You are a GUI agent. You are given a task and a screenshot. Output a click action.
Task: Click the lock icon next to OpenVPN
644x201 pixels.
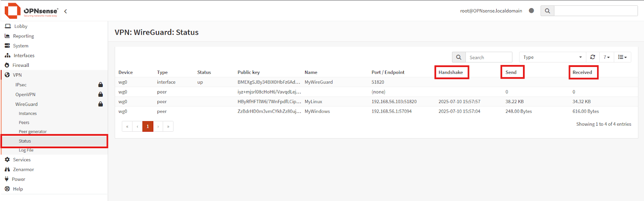click(x=101, y=94)
